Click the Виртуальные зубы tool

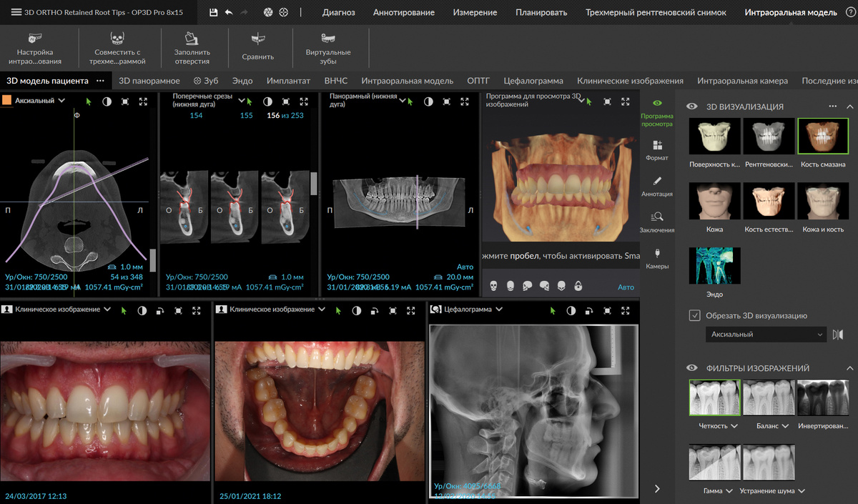328,48
